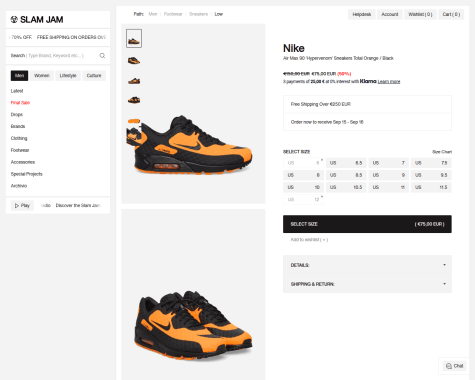The height and width of the screenshot is (380, 475).
Task: Choose size US 12
Action: pyautogui.click(x=303, y=199)
